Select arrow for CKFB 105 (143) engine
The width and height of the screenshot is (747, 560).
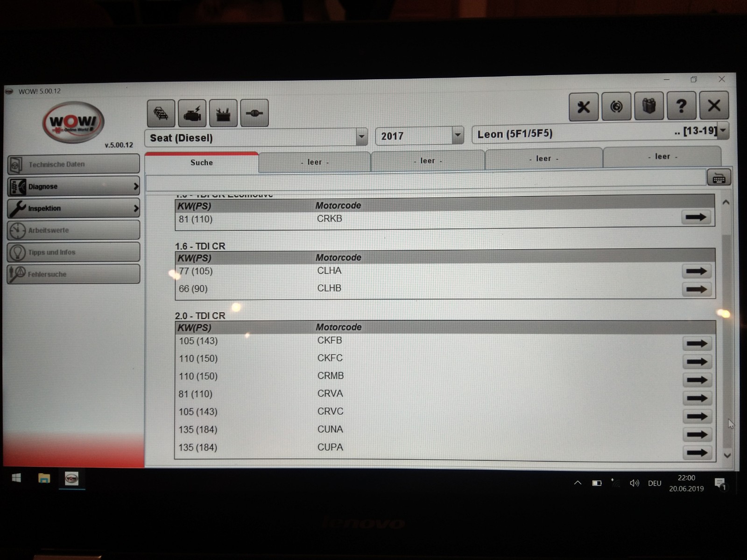(x=697, y=343)
